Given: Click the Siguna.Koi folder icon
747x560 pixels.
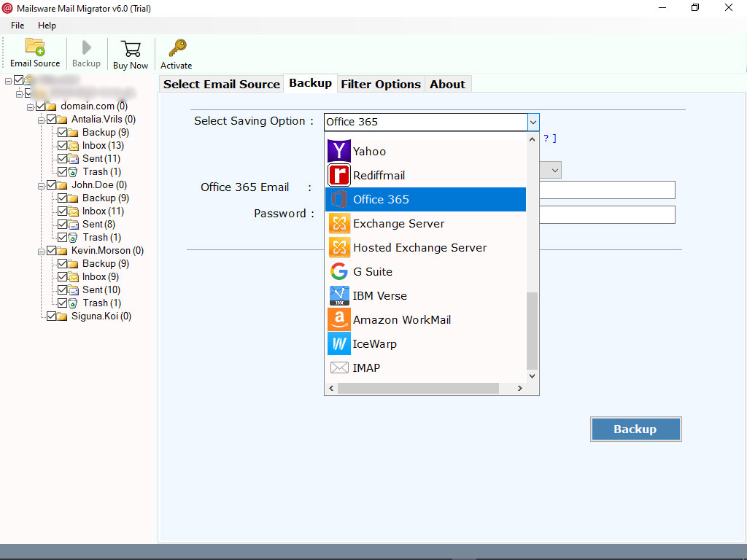Looking at the screenshot, I should (x=62, y=316).
